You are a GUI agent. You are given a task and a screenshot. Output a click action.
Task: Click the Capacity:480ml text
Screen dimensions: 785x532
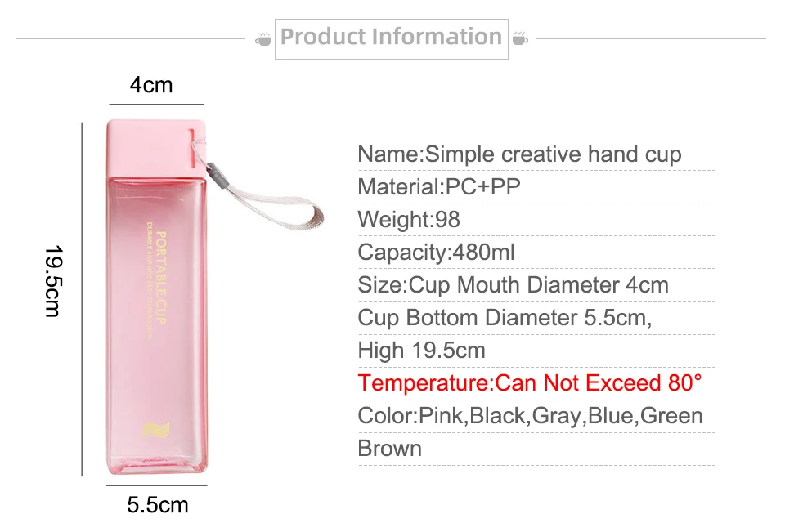click(436, 253)
